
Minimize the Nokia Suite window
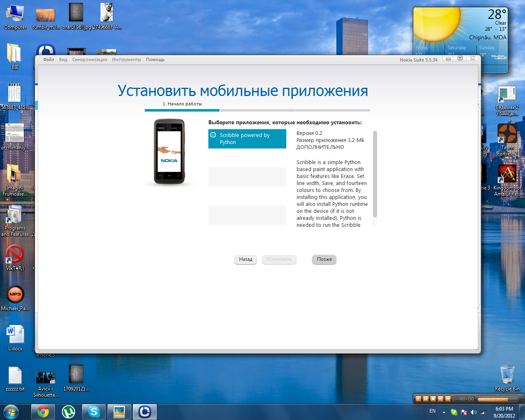tap(448, 59)
